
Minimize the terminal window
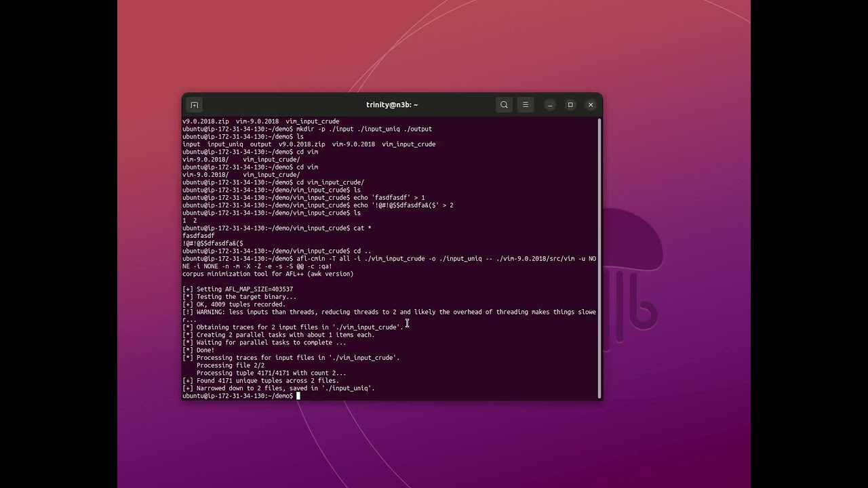pos(550,105)
